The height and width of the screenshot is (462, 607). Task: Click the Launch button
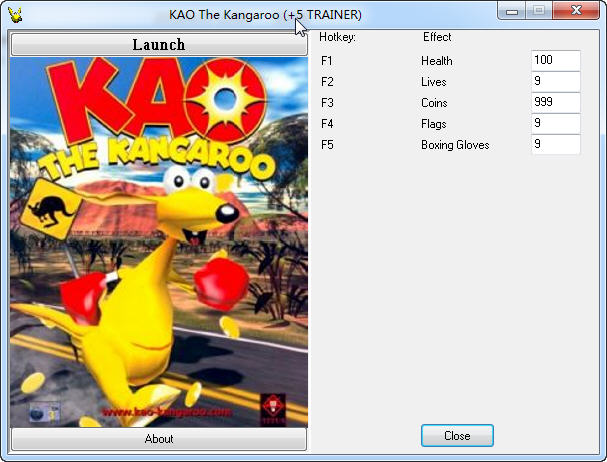pyautogui.click(x=159, y=45)
